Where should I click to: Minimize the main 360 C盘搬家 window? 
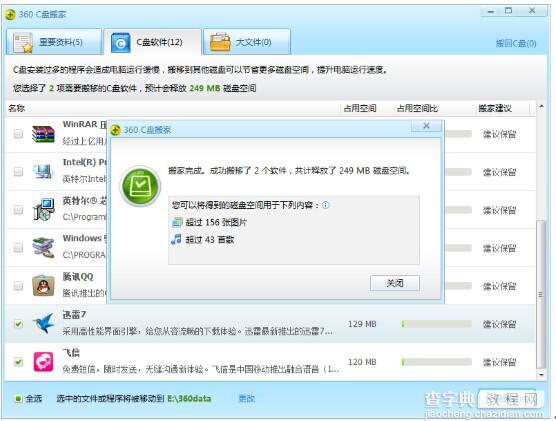pos(491,11)
